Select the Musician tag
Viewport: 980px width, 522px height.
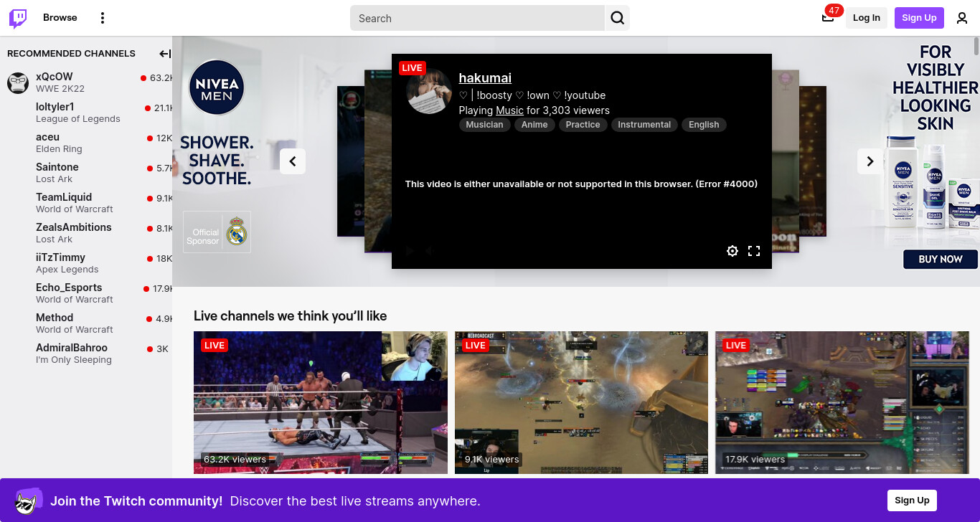484,125
